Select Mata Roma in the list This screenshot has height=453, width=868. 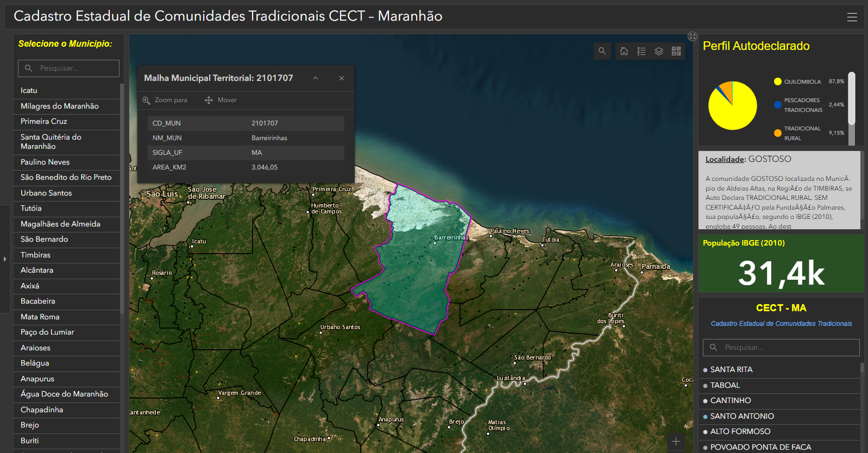point(66,317)
